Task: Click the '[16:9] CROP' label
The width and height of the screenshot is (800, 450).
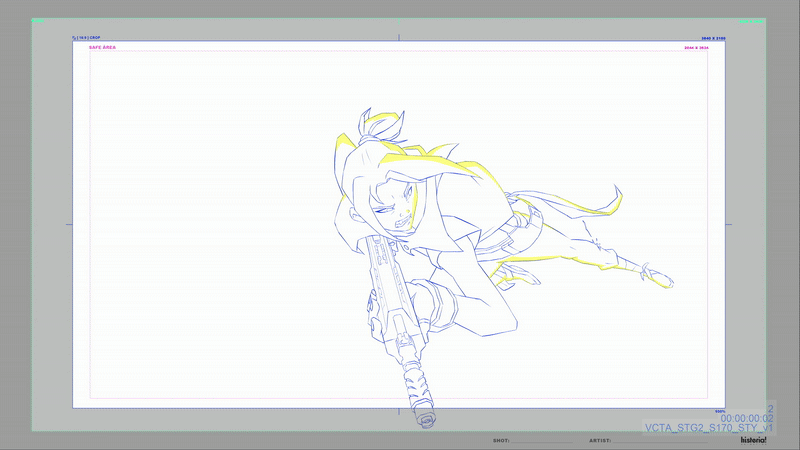Action: point(87,38)
